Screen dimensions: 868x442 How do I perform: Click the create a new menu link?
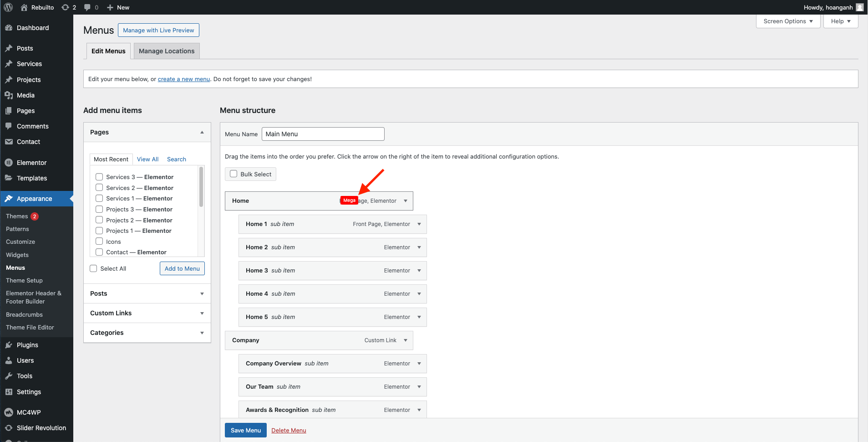(x=183, y=79)
